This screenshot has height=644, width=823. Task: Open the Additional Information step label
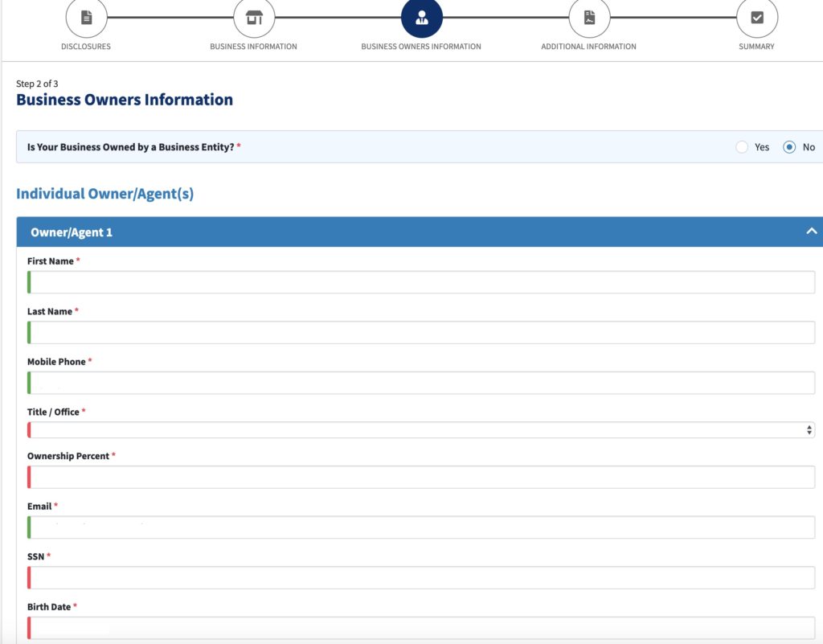click(x=588, y=47)
